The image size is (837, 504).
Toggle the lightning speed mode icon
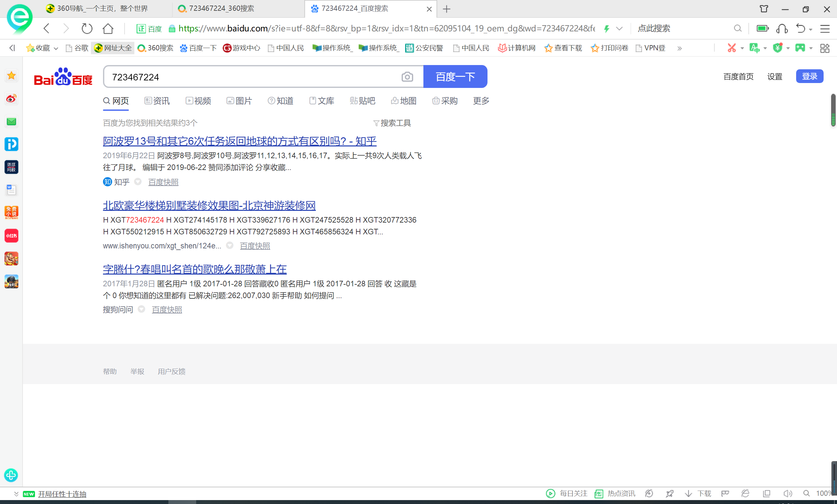[x=607, y=28]
